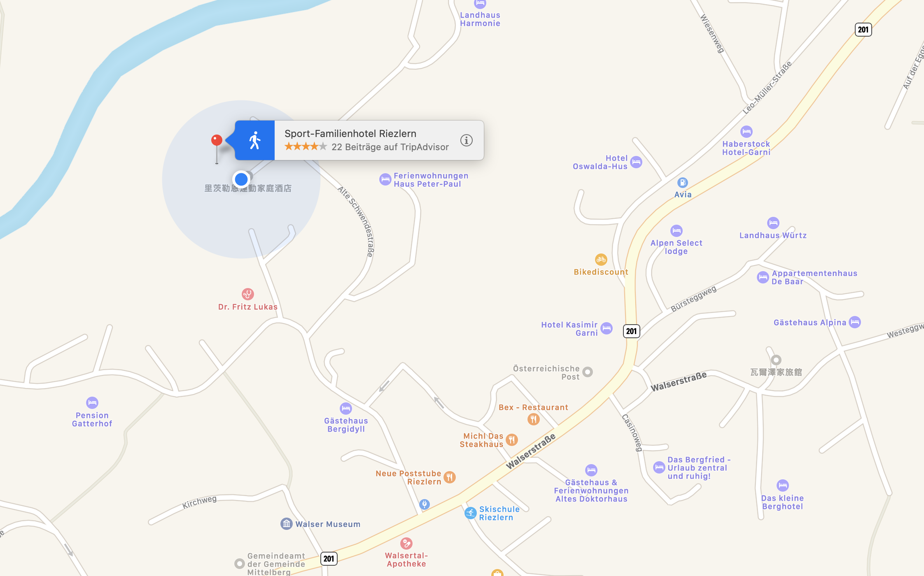The image size is (924, 576).
Task: Click the Sport-Familienhotel Riezlern callout title
Action: tap(350, 133)
